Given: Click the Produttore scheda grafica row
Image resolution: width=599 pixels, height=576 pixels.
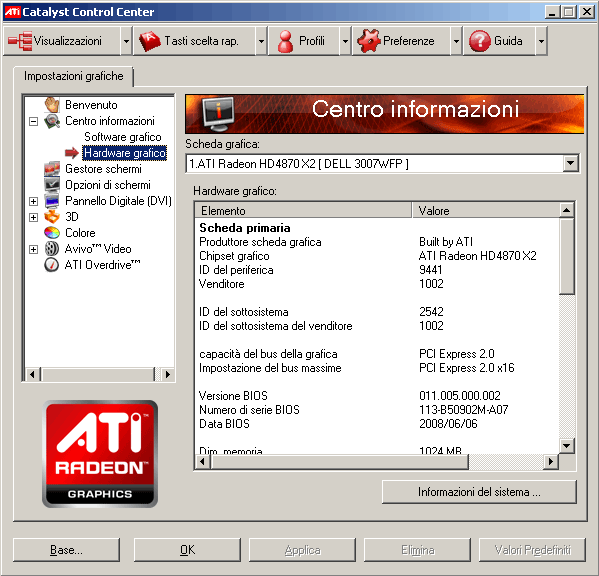Looking at the screenshot, I should pos(377,242).
